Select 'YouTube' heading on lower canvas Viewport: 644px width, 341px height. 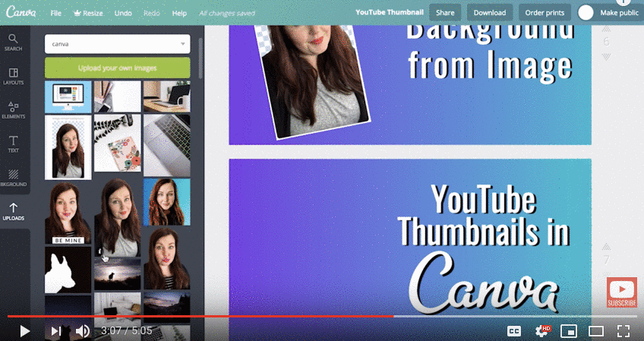click(x=484, y=200)
